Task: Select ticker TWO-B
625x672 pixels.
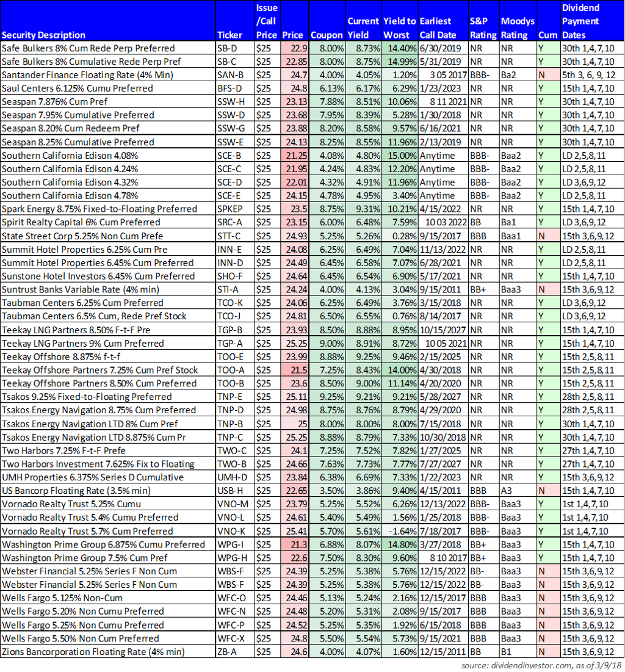Action: pyautogui.click(x=235, y=464)
